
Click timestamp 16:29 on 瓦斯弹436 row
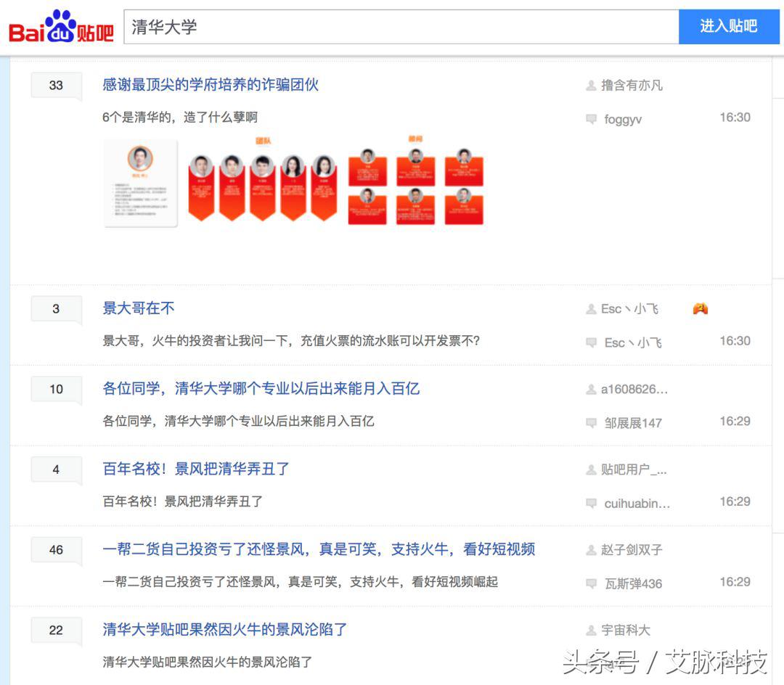click(x=735, y=582)
